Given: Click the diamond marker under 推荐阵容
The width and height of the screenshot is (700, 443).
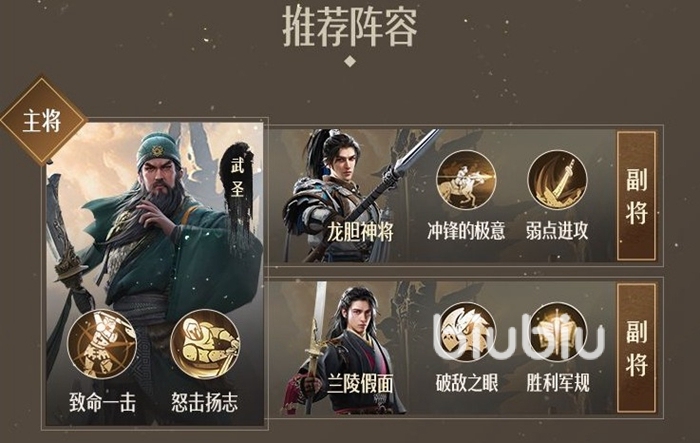Looking at the screenshot, I should (x=350, y=62).
